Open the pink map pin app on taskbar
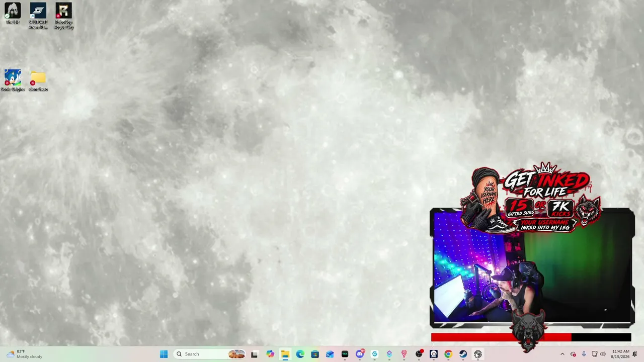The width and height of the screenshot is (644, 362). (x=404, y=354)
